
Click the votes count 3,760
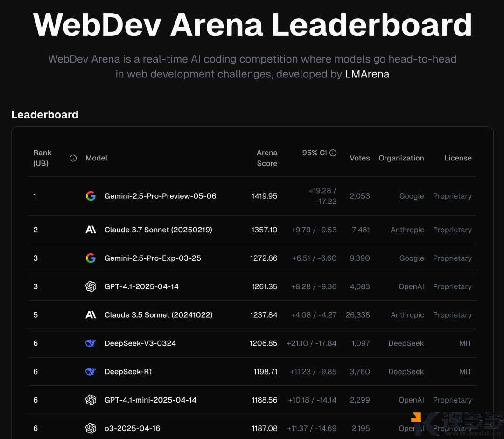click(x=360, y=371)
